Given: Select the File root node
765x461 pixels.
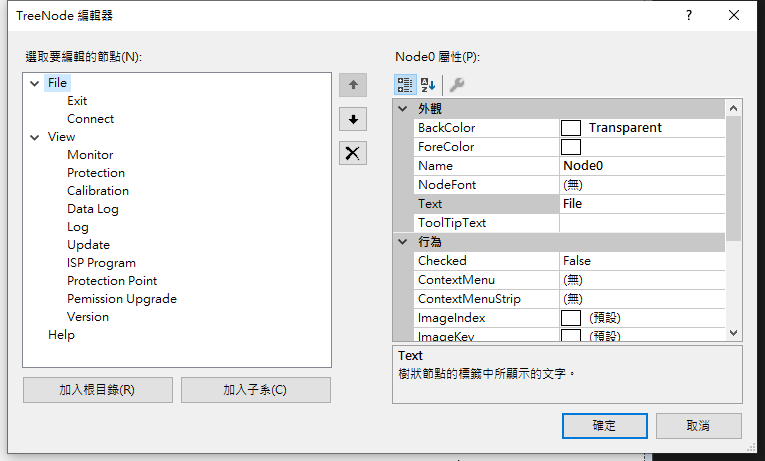Looking at the screenshot, I should point(57,83).
